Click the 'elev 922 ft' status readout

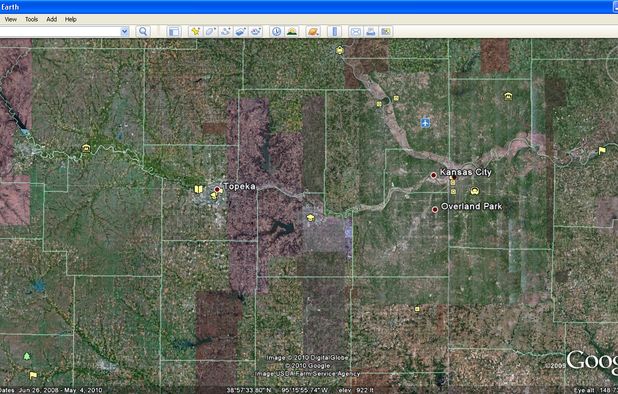(356, 390)
